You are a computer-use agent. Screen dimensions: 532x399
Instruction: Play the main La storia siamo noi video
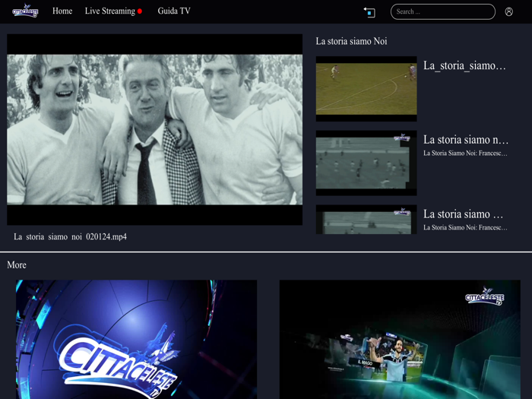tap(155, 129)
